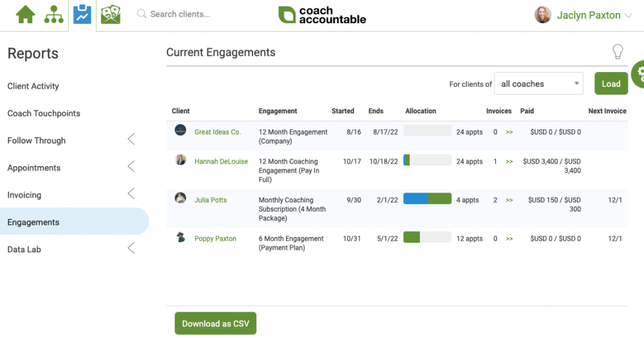Screen dimensions: 644x338
Task: Open the all coaches dropdown
Action: point(538,83)
